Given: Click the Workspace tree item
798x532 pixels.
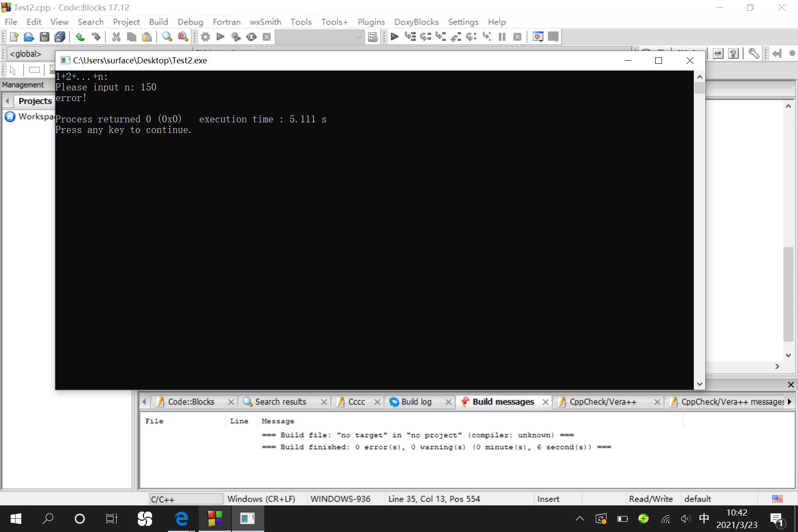Looking at the screenshot, I should pyautogui.click(x=29, y=117).
